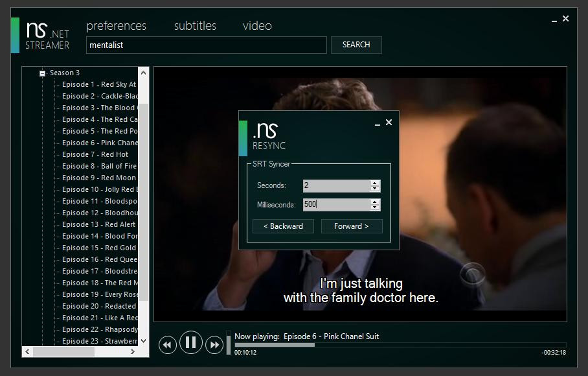
Task: Select Episode 21 - Like A Red
Action: [x=100, y=318]
